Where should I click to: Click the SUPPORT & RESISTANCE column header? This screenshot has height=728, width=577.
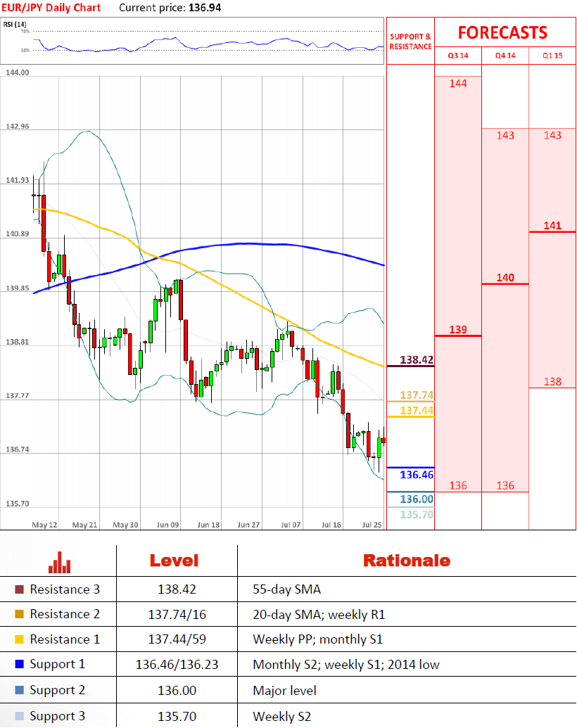[411, 41]
